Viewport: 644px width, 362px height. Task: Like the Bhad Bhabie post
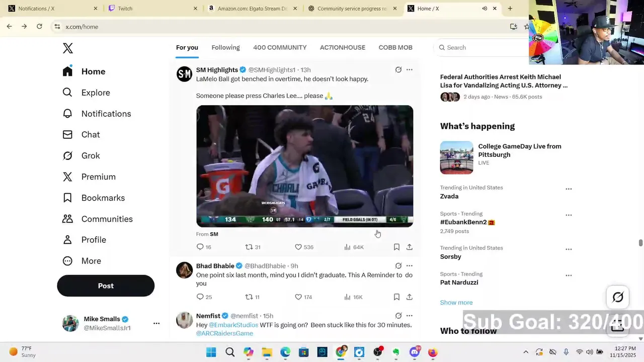[303, 297]
